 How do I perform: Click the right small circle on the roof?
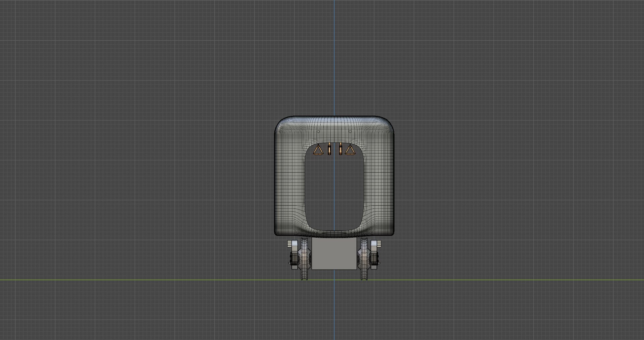(350, 132)
